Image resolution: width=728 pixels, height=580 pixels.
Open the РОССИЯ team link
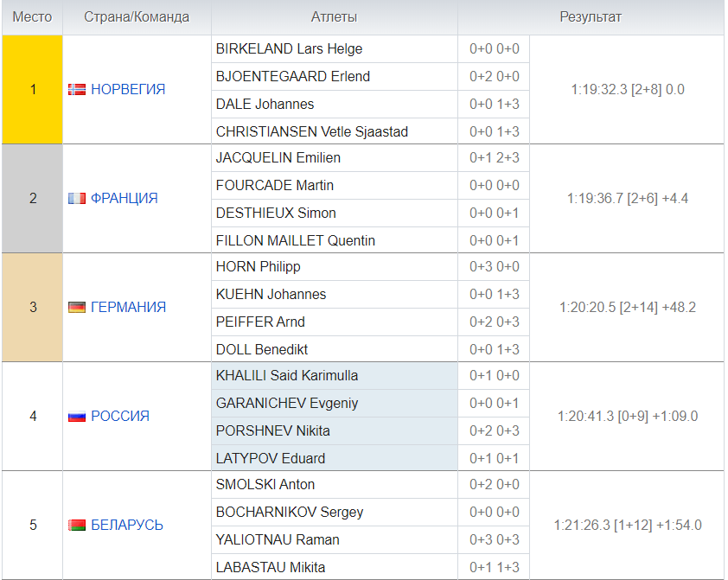[x=120, y=417]
